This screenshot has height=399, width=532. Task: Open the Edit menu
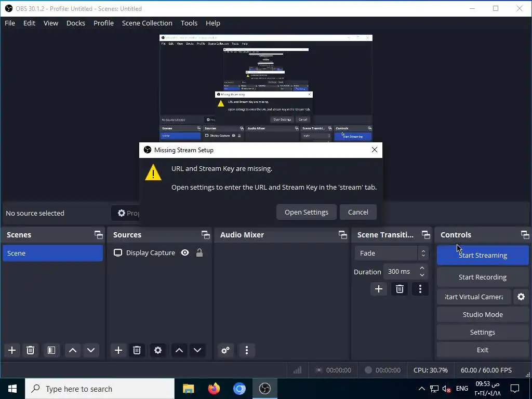coord(29,23)
